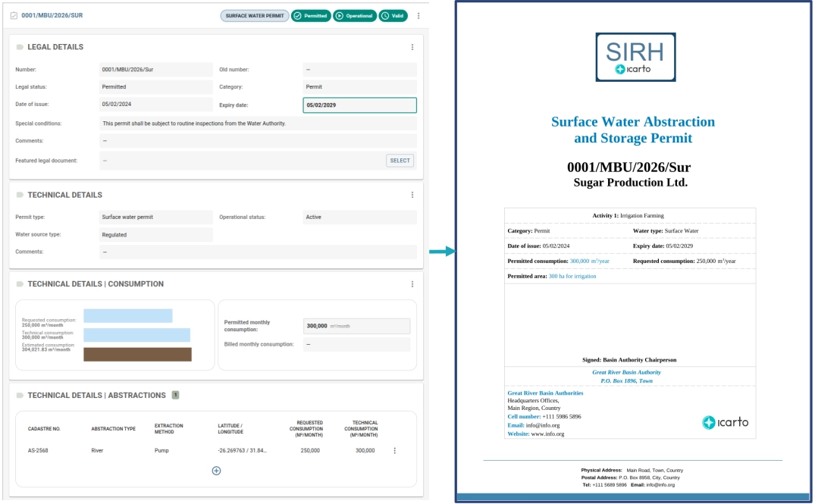Screen dimensions: 815x504
Task: Click the Operational status badge
Action: pyautogui.click(x=355, y=16)
